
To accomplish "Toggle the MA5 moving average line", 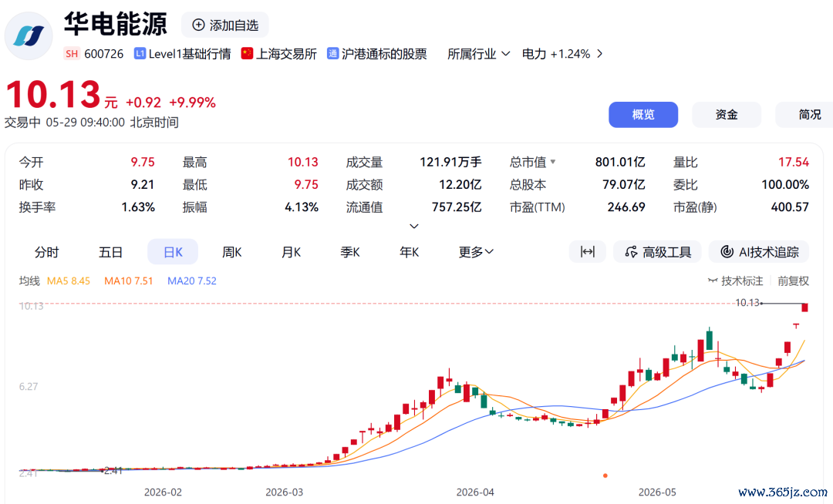I will point(69,281).
